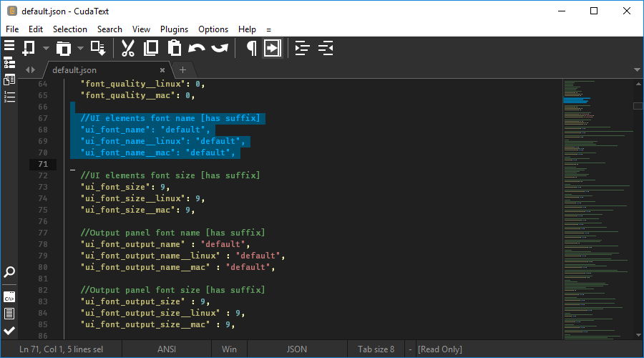
Task: Click the dash insert-mode cell in status bar
Action: coord(410,349)
